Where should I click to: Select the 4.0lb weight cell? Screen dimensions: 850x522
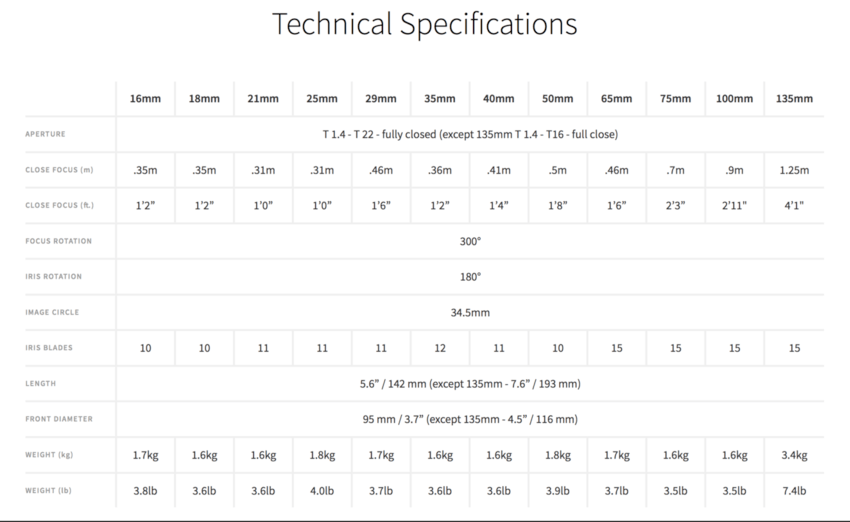pyautogui.click(x=322, y=491)
